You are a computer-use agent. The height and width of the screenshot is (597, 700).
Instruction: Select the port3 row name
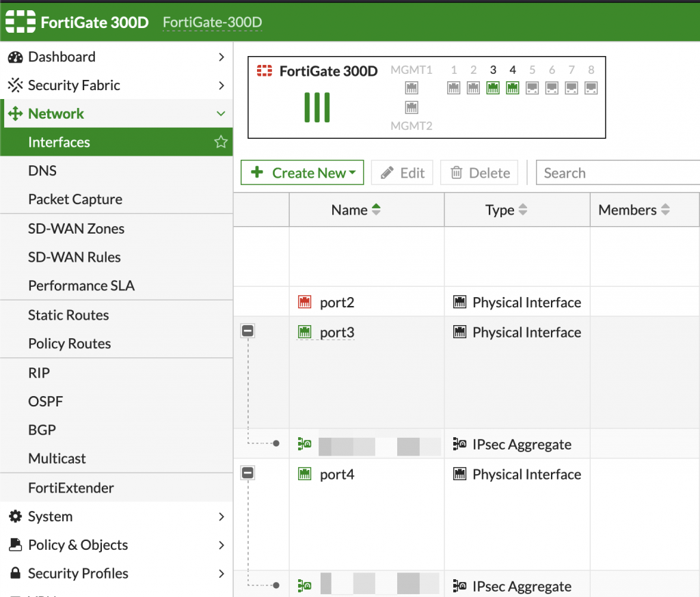coord(337,333)
